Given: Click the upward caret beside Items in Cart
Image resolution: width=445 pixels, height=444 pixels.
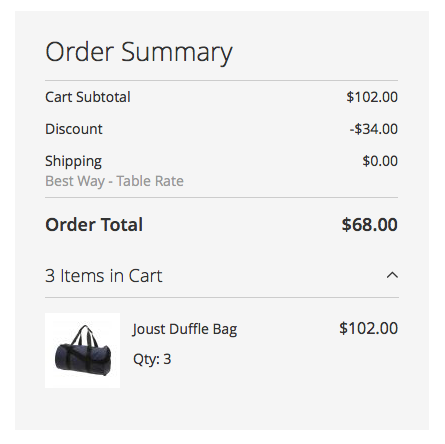Looking at the screenshot, I should 392,275.
